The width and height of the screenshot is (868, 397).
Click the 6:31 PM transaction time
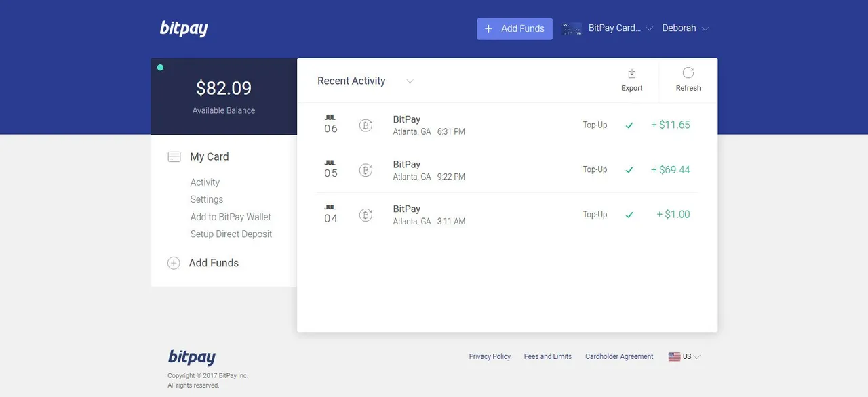[x=451, y=132]
